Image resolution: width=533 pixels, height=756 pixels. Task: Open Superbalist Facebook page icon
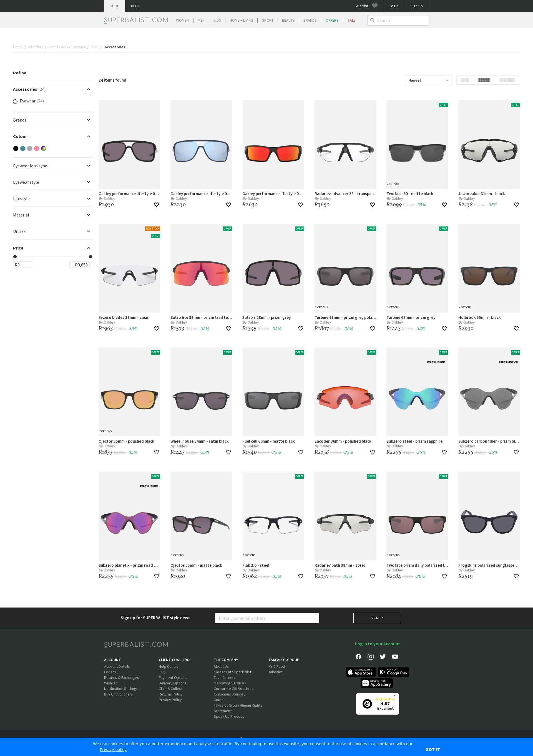pos(358,657)
